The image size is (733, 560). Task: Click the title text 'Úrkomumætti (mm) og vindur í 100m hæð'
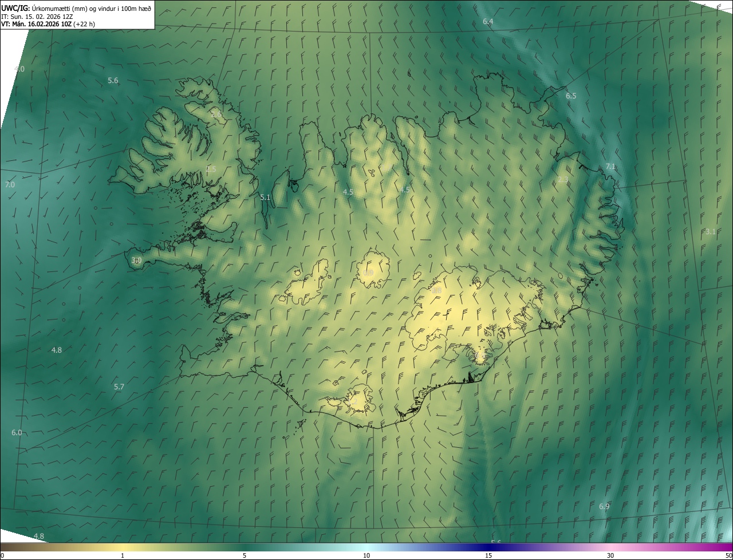92,8
